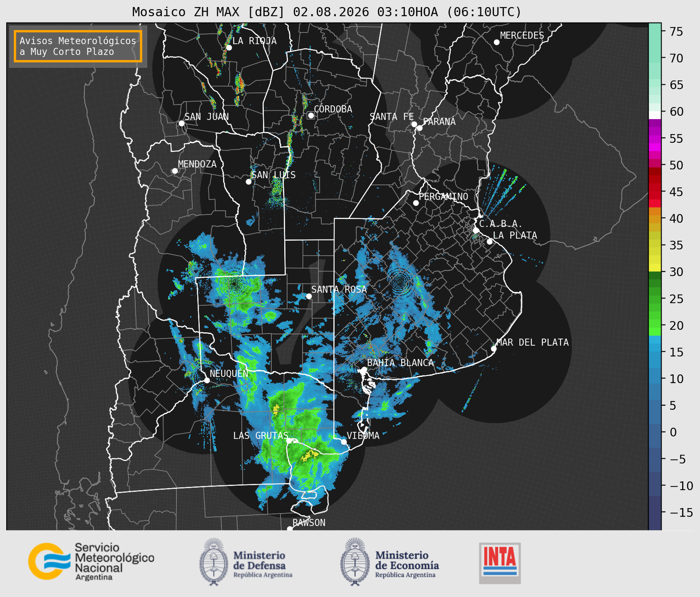This screenshot has width=700, height=597.
Task: Click the Mercedes city marker dot
Action: coord(496,42)
